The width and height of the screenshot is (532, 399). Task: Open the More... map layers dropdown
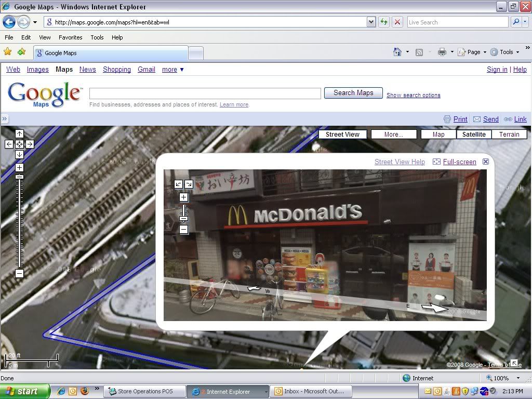[x=393, y=134]
